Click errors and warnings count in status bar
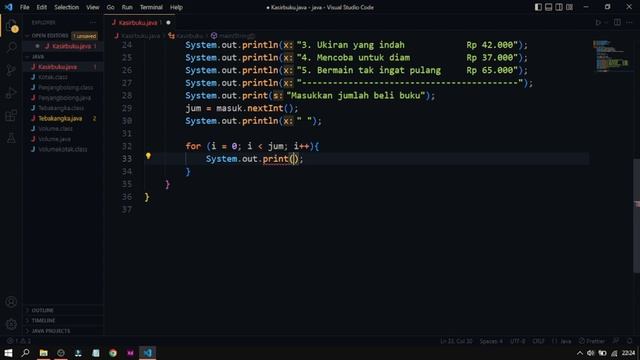Image resolution: width=640 pixels, height=360 pixels. [x=19, y=341]
